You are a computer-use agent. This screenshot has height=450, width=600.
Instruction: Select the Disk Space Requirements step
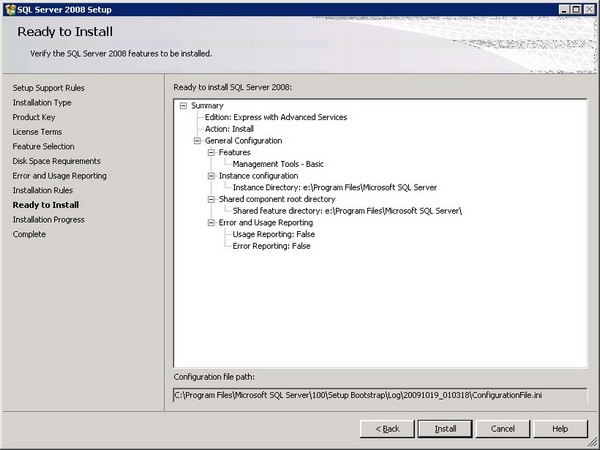[x=57, y=161]
